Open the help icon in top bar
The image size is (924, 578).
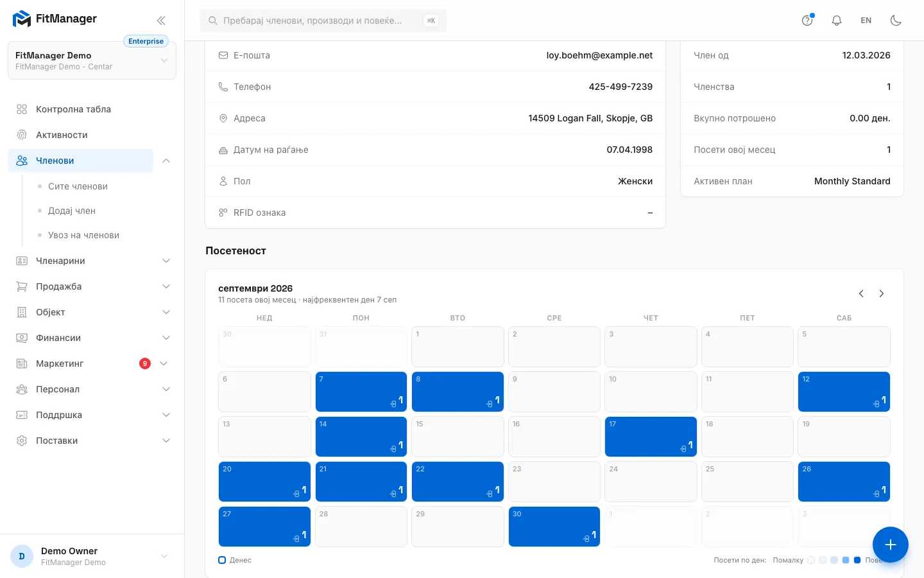[807, 21]
